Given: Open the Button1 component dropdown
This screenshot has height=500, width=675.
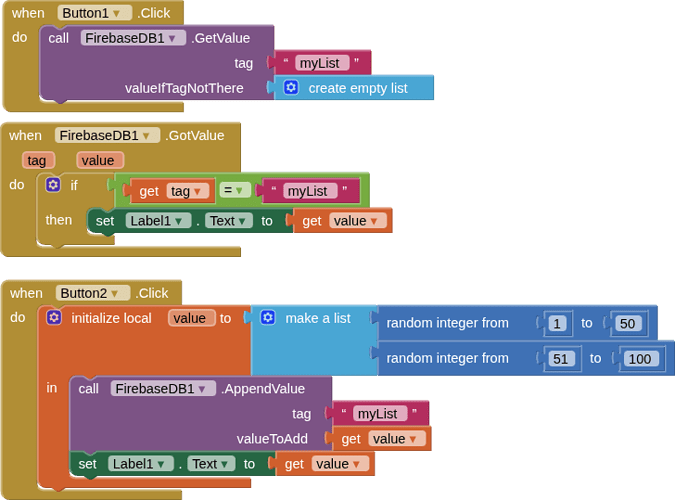Looking at the screenshot, I should click(x=94, y=13).
